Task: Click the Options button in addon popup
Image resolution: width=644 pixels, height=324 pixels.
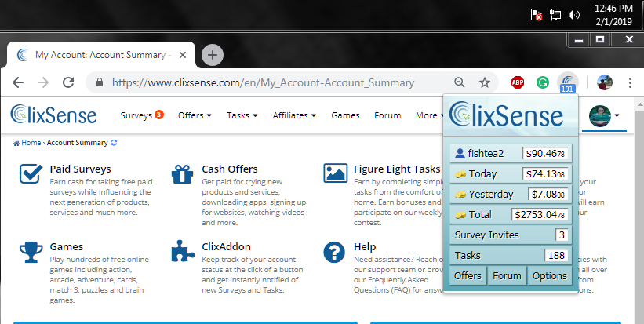Action: pos(550,275)
